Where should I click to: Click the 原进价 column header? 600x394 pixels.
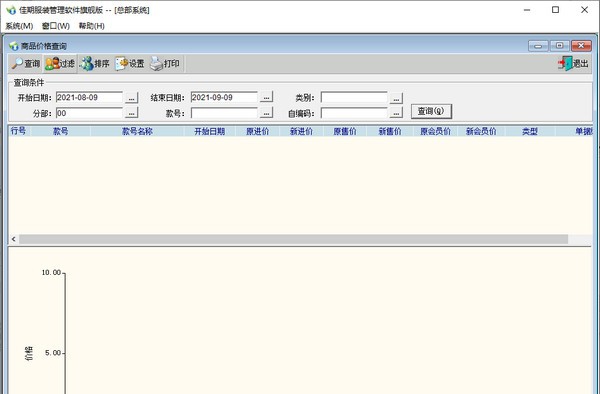pos(258,131)
